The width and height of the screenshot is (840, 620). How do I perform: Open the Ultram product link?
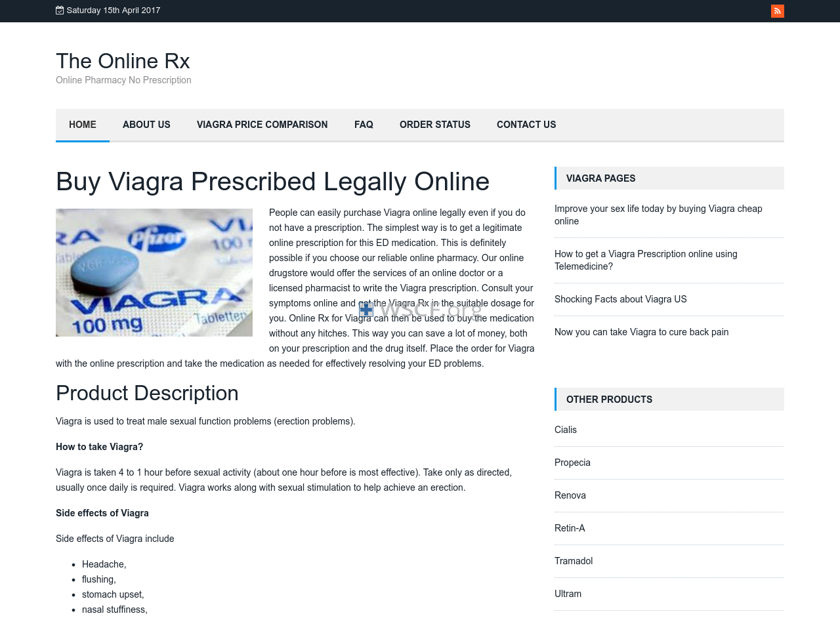click(x=568, y=594)
